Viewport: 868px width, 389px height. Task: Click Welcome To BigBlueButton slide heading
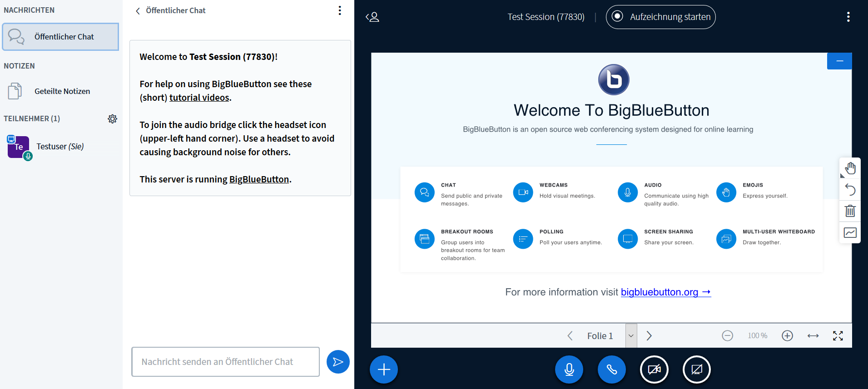tap(611, 110)
